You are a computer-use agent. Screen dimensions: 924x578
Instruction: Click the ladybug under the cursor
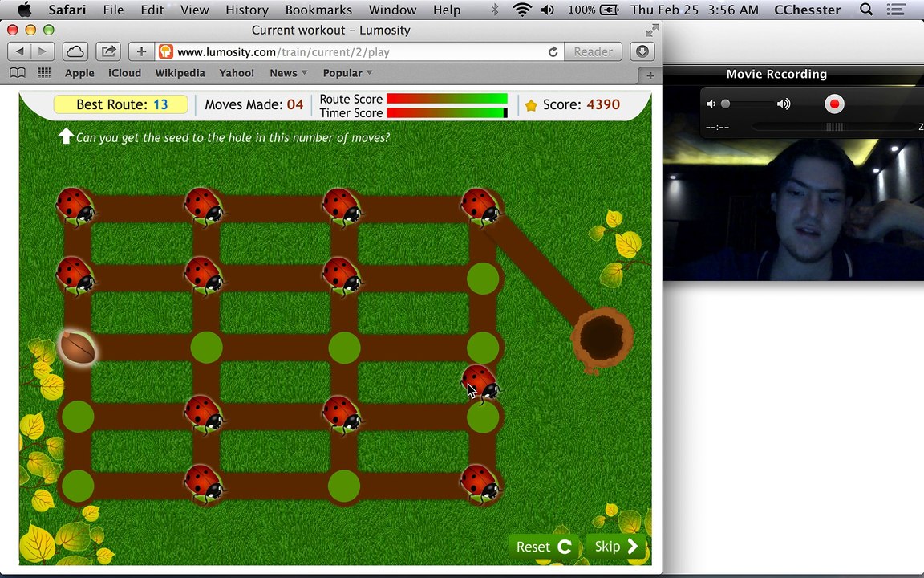480,382
